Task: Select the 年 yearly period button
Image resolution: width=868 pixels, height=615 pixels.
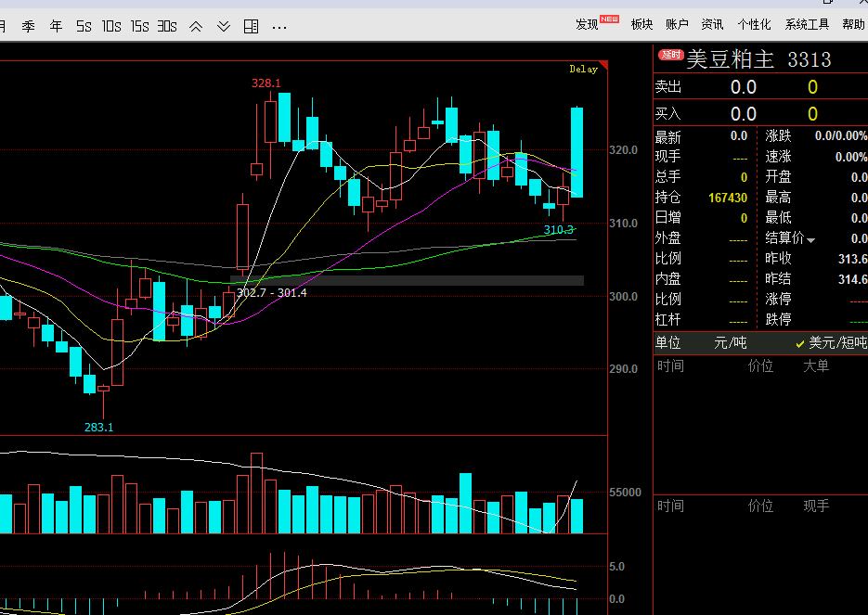Action: (x=56, y=26)
